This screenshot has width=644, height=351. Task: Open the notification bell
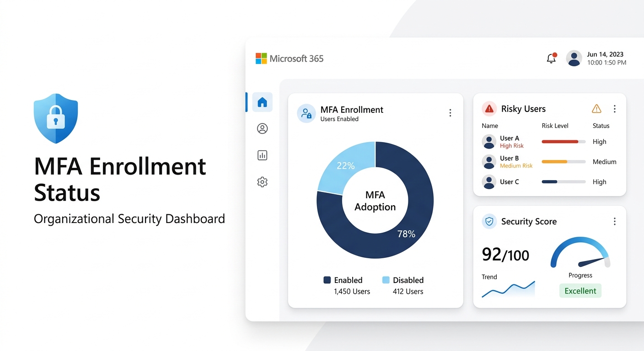(552, 58)
